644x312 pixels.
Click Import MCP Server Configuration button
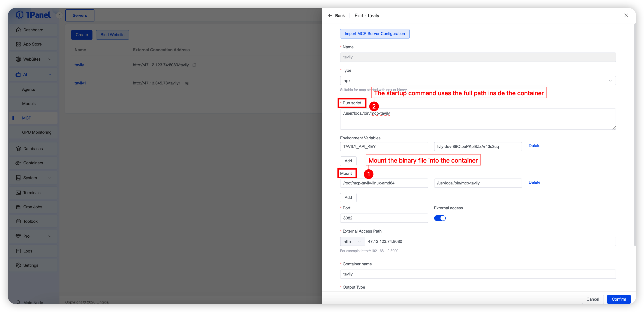374,34
